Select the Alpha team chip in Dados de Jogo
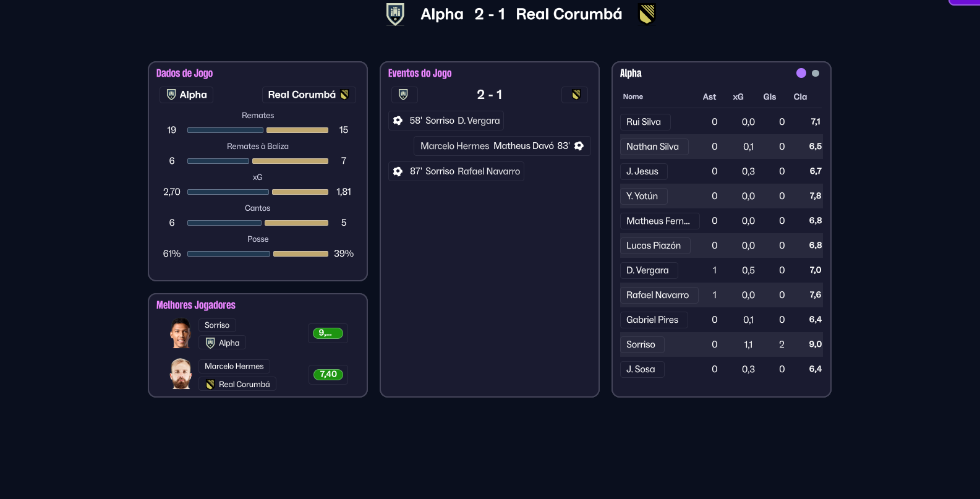The height and width of the screenshot is (499, 980). 187,95
